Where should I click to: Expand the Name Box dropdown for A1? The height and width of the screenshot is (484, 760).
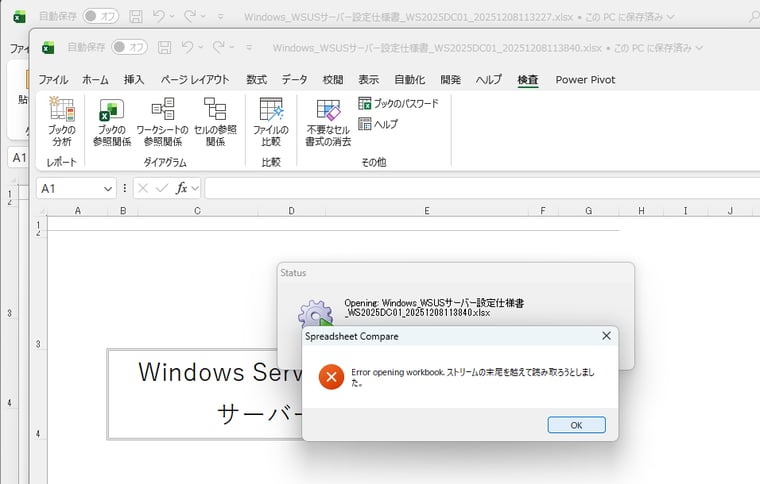108,188
